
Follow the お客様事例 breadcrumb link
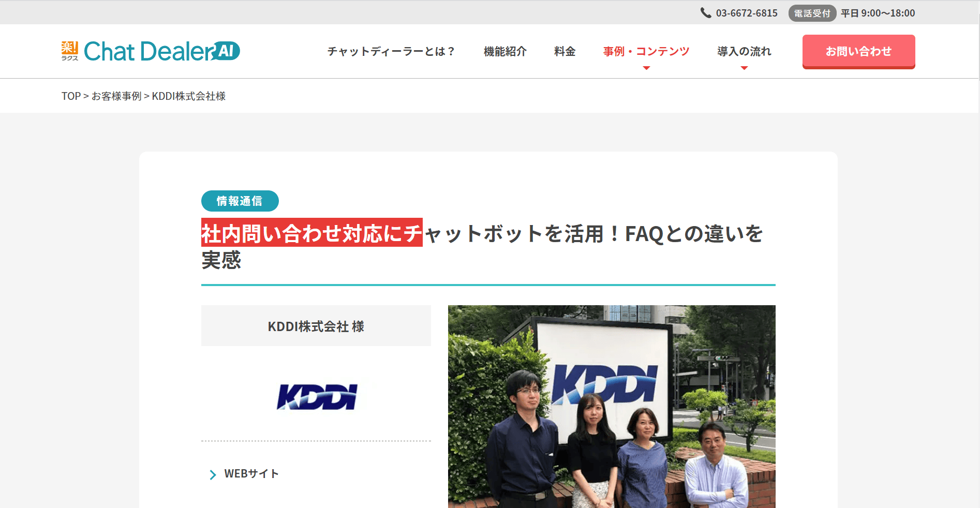116,96
